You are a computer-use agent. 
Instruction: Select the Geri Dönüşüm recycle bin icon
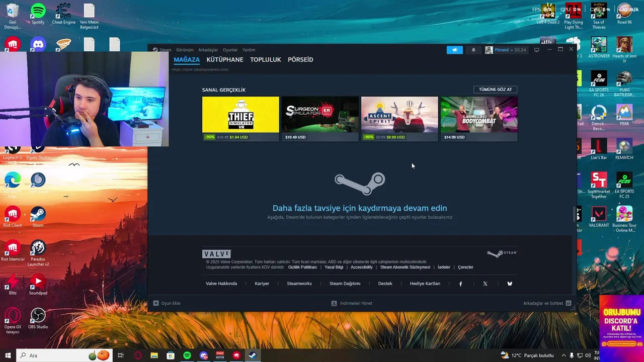(13, 16)
